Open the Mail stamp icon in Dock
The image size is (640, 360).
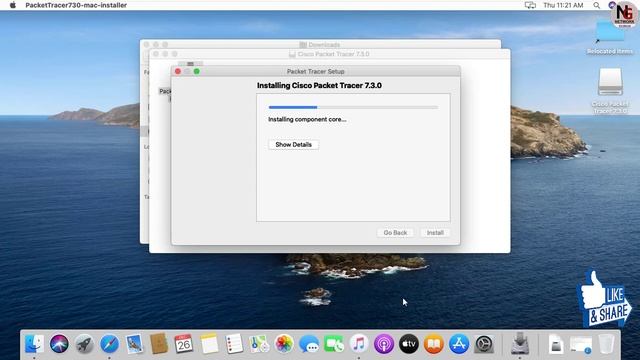pyautogui.click(x=134, y=344)
